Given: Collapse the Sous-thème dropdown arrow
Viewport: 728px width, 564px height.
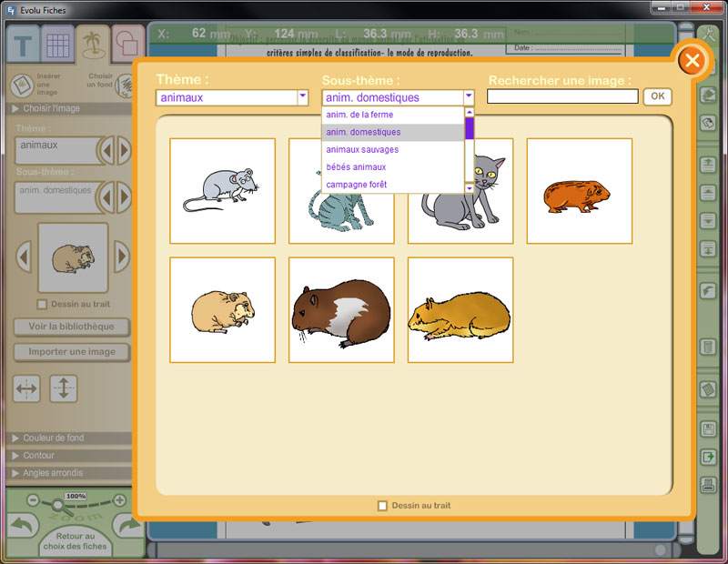Looking at the screenshot, I should pos(469,97).
